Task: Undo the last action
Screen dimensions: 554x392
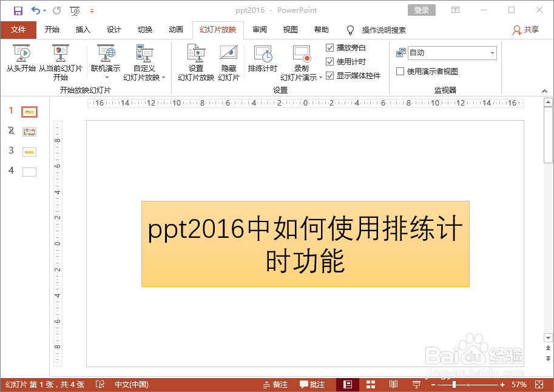Action: [x=36, y=10]
